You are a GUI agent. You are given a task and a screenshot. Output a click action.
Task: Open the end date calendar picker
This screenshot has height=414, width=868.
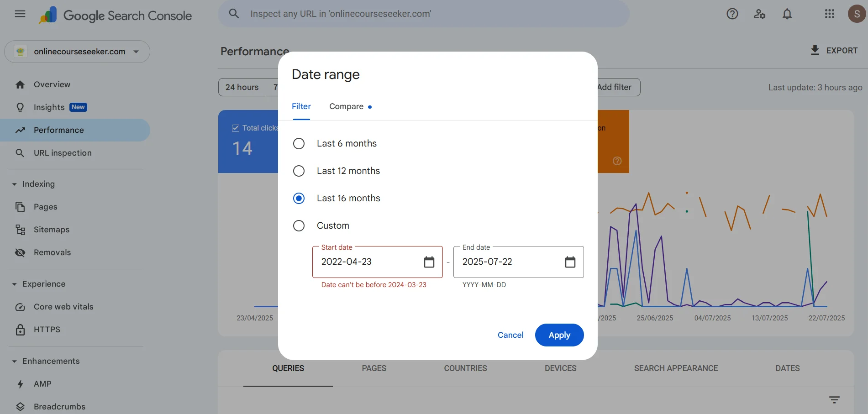[x=570, y=262]
